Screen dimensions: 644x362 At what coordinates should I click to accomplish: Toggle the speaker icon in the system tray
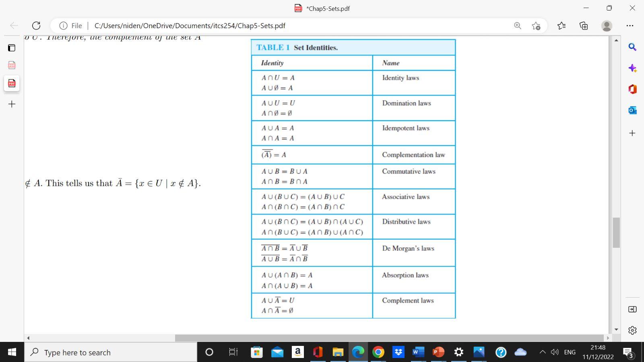tap(555, 352)
